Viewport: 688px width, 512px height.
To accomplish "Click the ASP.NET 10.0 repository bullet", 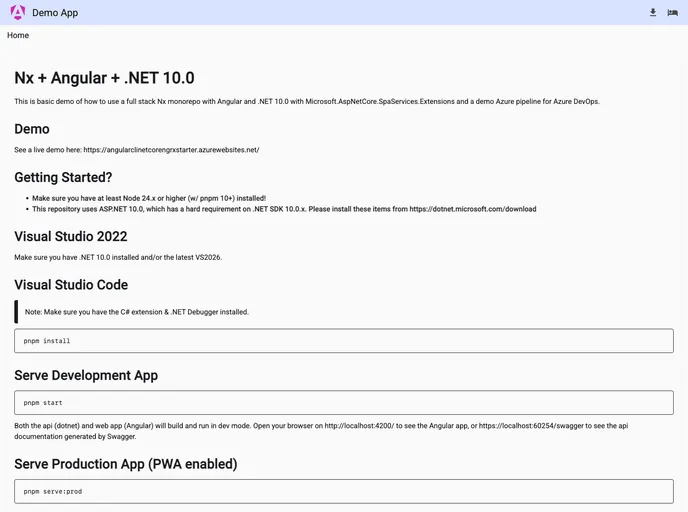I will 284,209.
